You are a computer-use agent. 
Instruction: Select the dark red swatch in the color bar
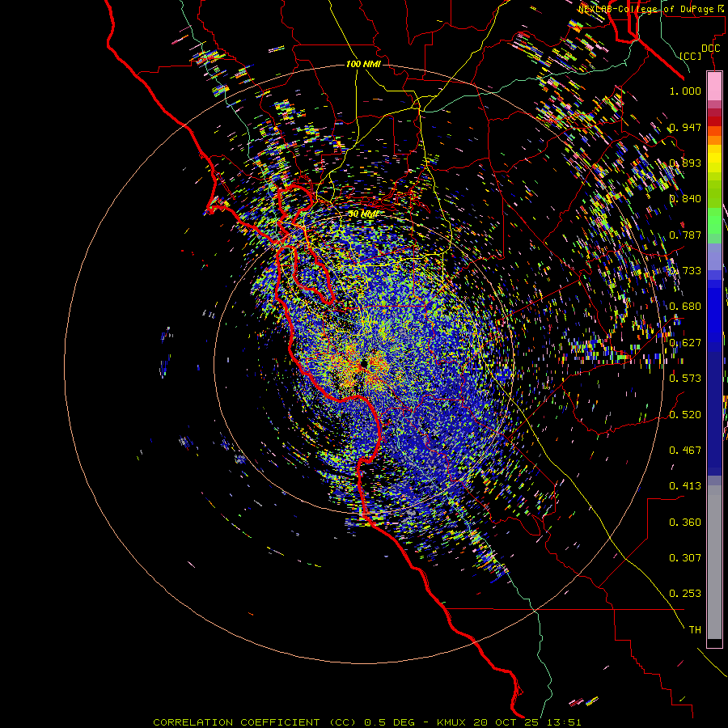pyautogui.click(x=714, y=121)
